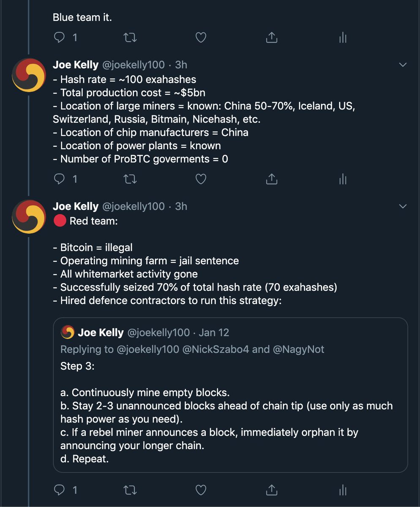The image size is (420, 507).
Task: Click the 3h timestamp on Red team tweet
Action: pos(181,206)
